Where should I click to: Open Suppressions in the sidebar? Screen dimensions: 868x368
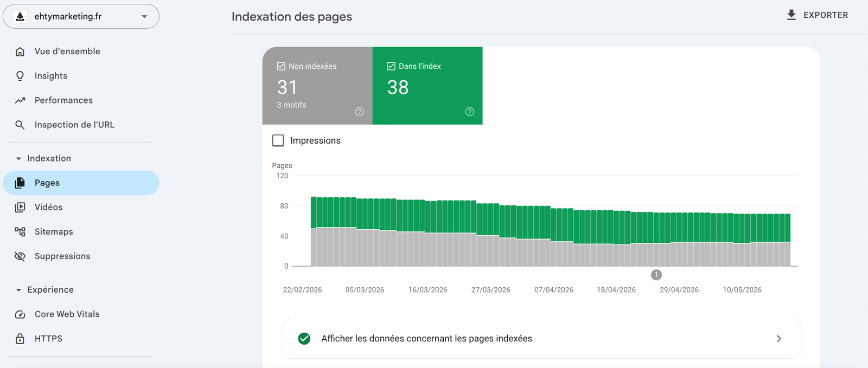[x=81, y=256]
